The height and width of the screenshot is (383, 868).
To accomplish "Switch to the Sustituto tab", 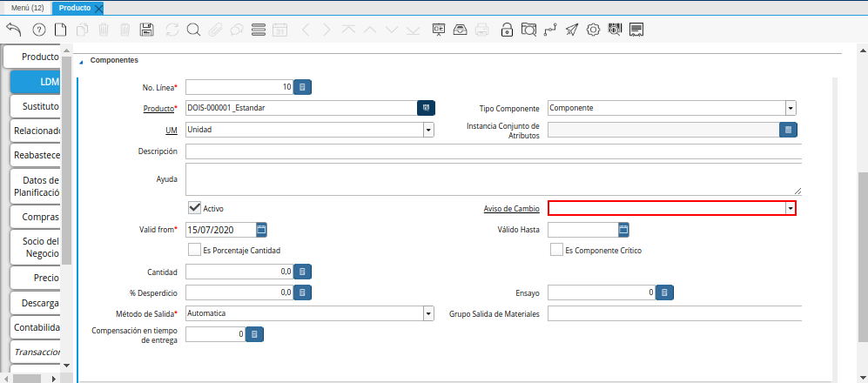I will [37, 106].
